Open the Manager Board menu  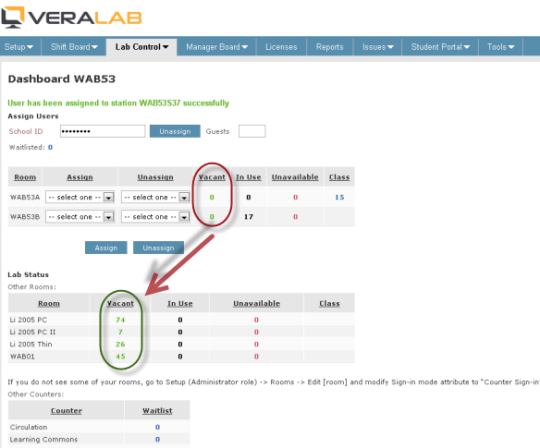[x=217, y=47]
